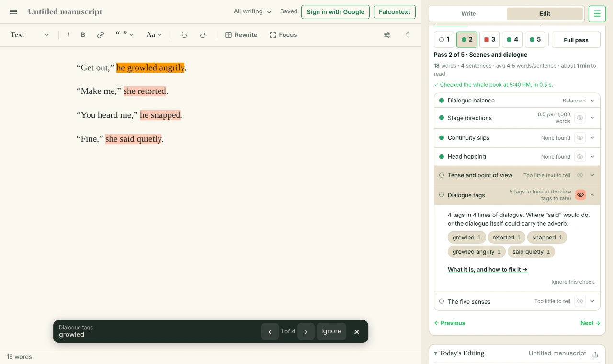This screenshot has width=613, height=364.
Task: Go to the Next pass
Action: [x=590, y=323]
